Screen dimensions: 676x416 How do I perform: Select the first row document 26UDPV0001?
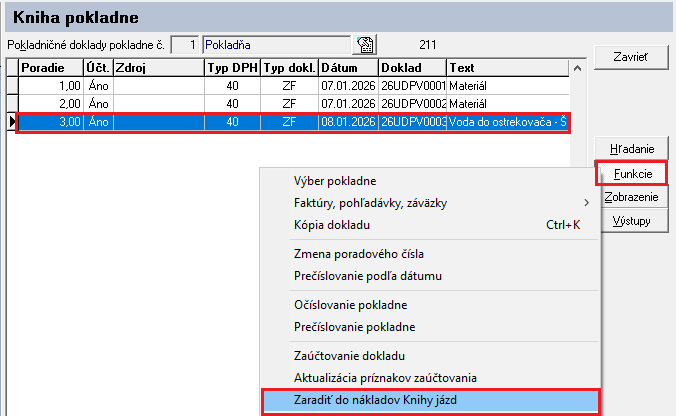click(x=412, y=86)
